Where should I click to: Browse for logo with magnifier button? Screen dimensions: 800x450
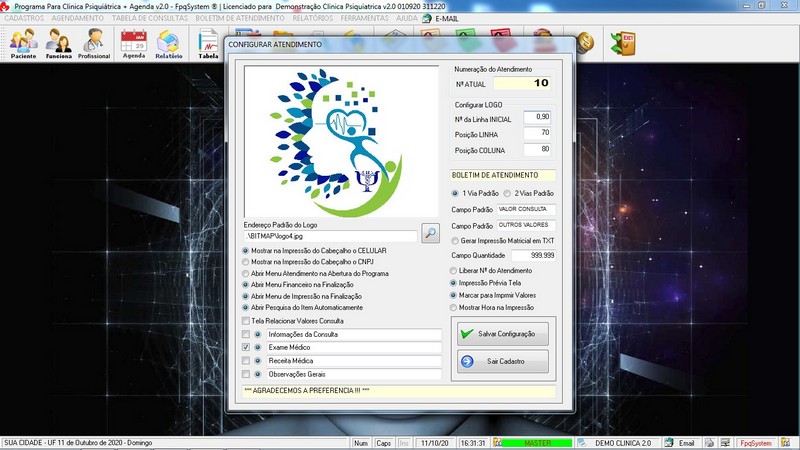(x=431, y=233)
